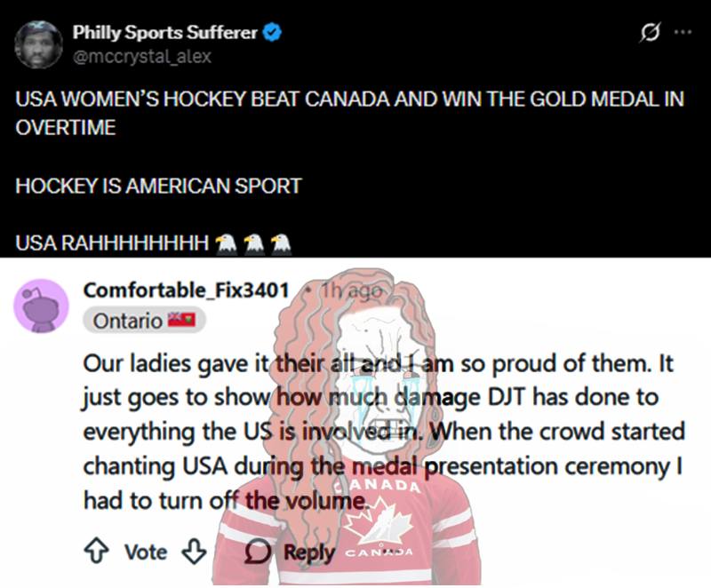Open Philly Sports Sufferer's profile avatar
The width and height of the screenshot is (711, 588).
(38, 44)
